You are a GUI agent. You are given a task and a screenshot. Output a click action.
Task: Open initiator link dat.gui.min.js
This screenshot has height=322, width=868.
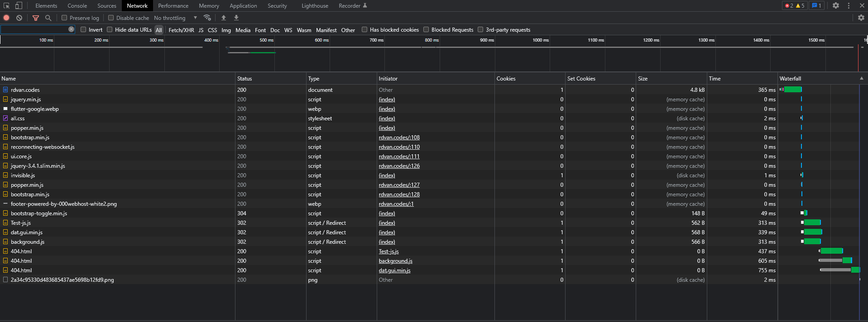[x=395, y=270]
